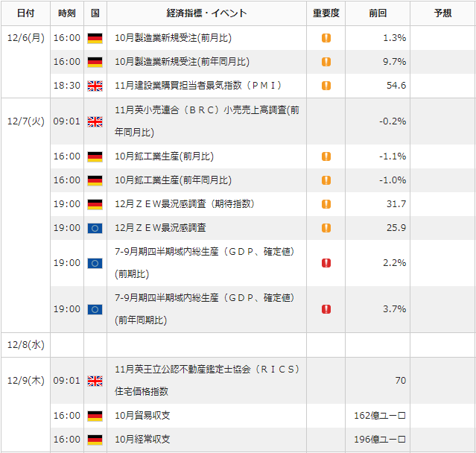Screen dimensions: 476x453
Task: Click event text 10月製造業新規受注(前月比)
Action: pyautogui.click(x=173, y=38)
